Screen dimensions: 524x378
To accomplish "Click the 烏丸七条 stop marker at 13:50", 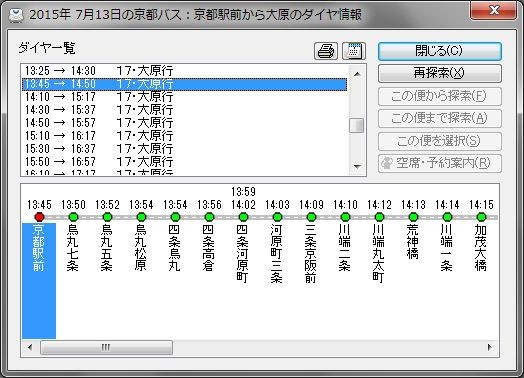I will (x=73, y=217).
